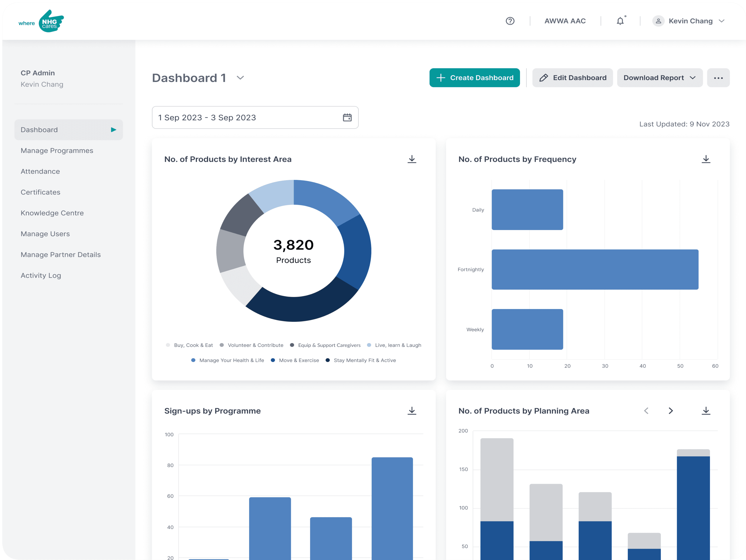Go to next page of Planning Area chart
This screenshot has height=560, width=746.
pyautogui.click(x=670, y=411)
